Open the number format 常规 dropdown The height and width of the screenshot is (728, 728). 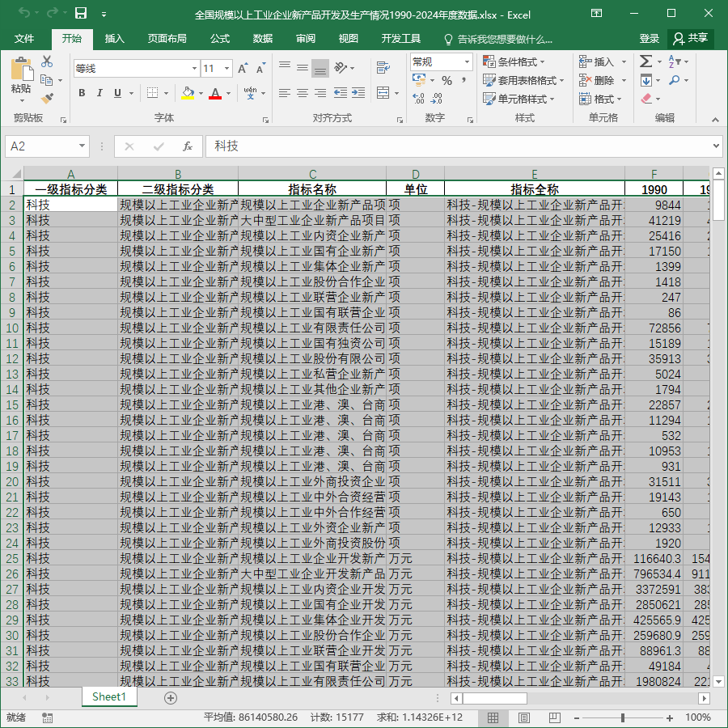click(467, 61)
